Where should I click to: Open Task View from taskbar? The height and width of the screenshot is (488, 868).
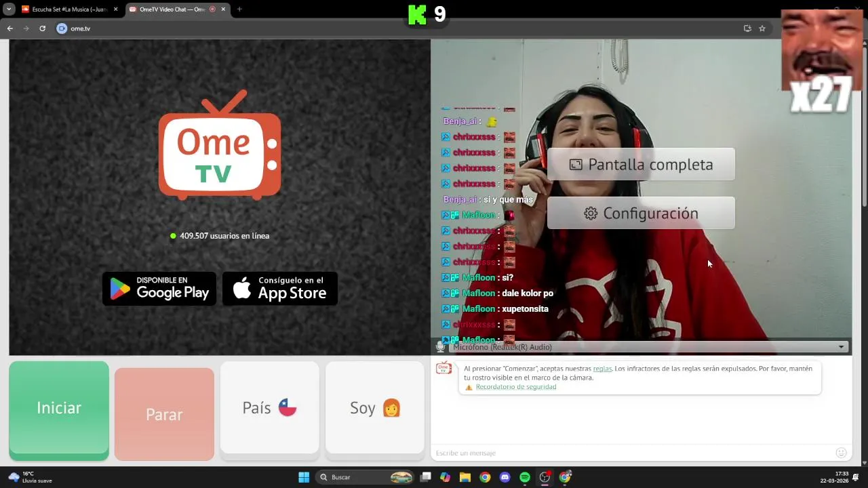(x=425, y=477)
